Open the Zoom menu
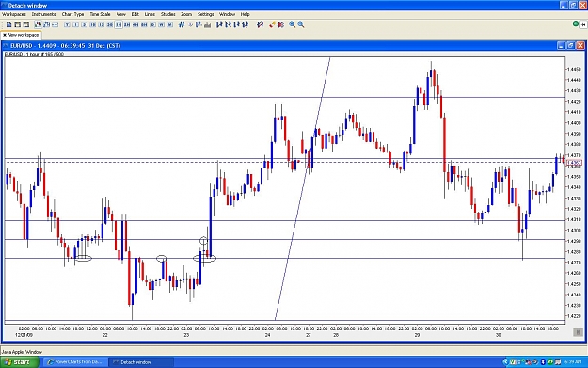 (x=186, y=14)
